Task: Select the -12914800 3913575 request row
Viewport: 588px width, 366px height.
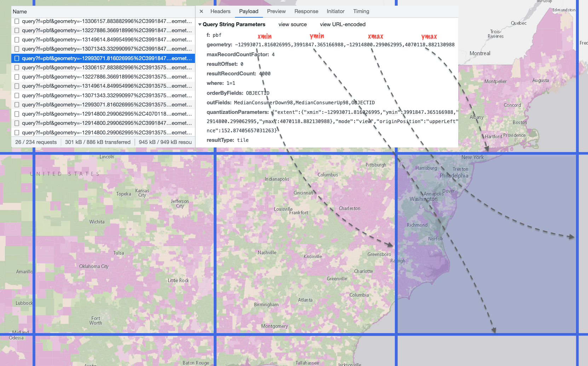Action: click(x=103, y=133)
